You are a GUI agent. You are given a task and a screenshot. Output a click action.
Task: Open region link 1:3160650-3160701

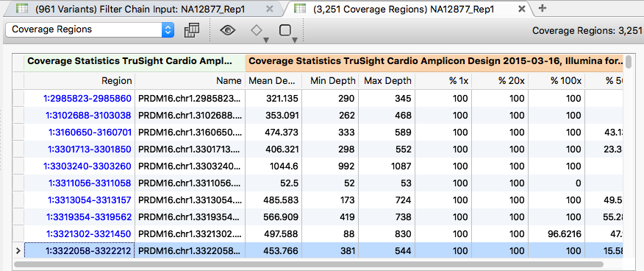pos(90,133)
